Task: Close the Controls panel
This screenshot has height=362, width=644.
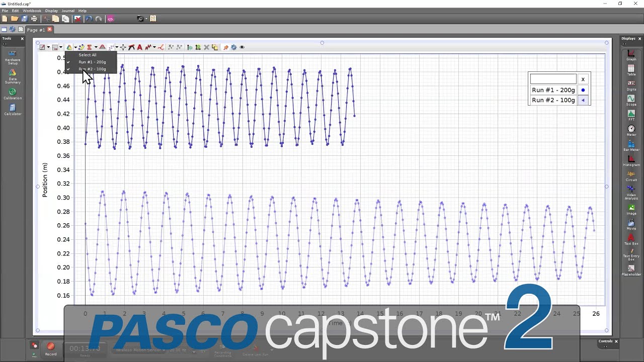Action: [616, 341]
